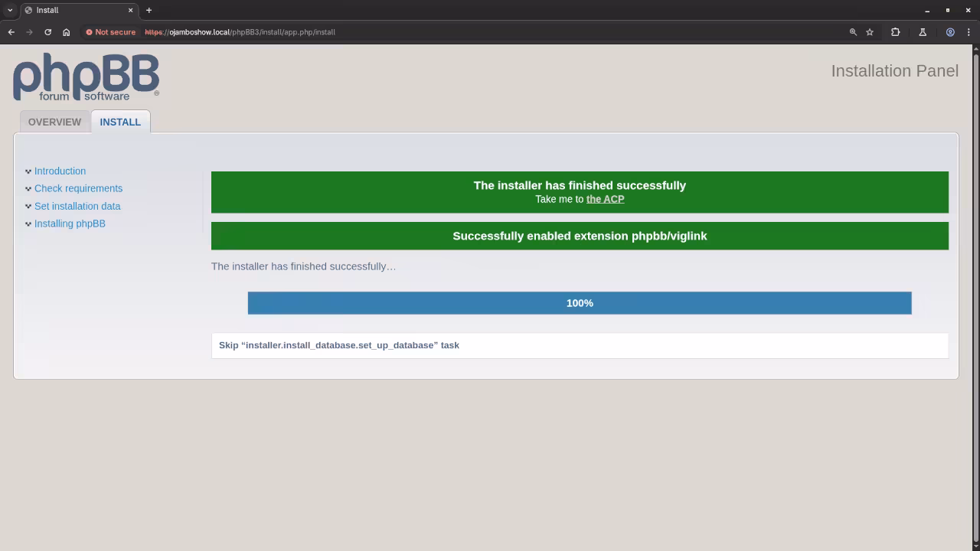Open a new tab with plus button
The width and height of the screenshot is (980, 551).
[x=149, y=10]
